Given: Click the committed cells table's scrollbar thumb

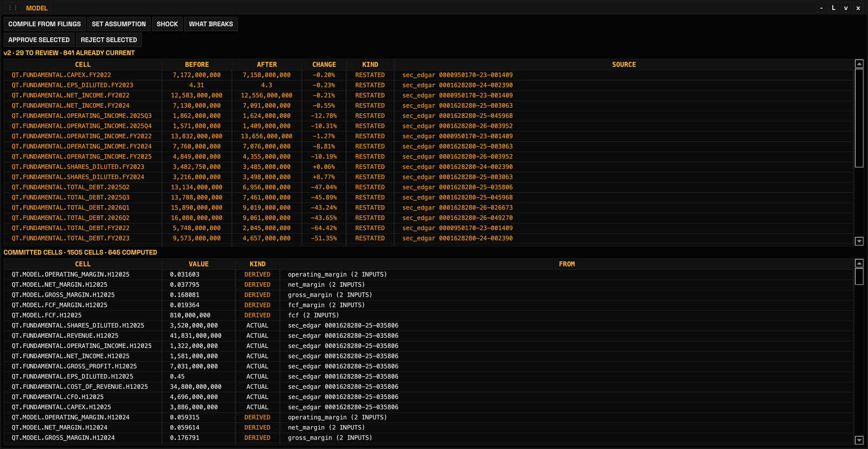Looking at the screenshot, I should tap(859, 277).
